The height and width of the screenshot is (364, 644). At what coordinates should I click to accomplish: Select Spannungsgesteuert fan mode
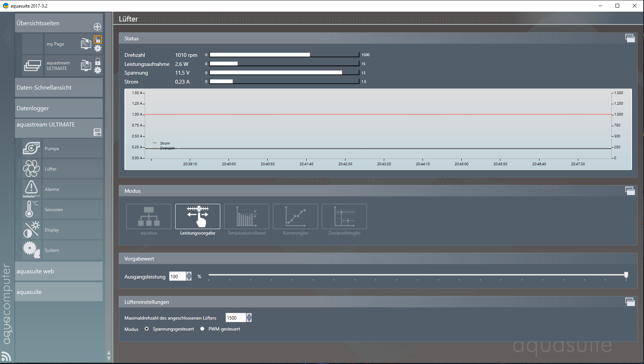pyautogui.click(x=146, y=329)
